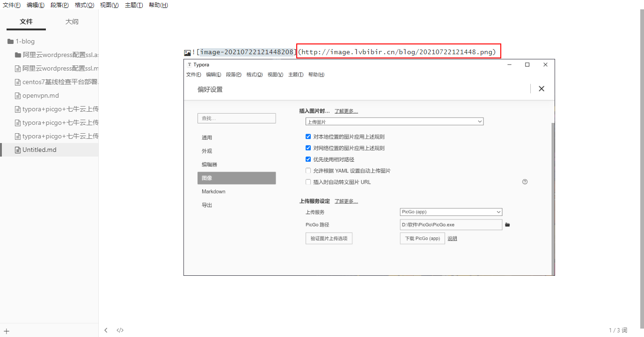Expand the PicGo (app) upload service dropdown
644x337 pixels.
(451, 212)
